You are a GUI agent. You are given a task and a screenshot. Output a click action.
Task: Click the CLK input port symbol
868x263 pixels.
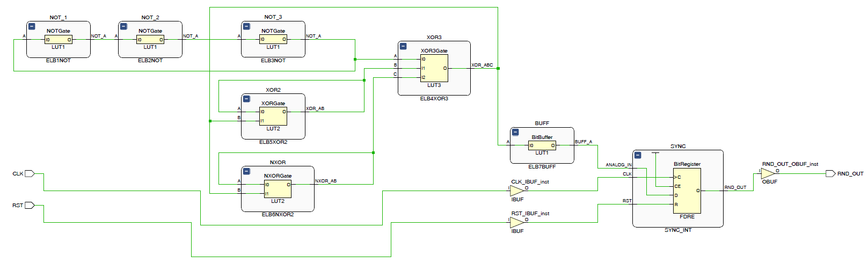30,173
